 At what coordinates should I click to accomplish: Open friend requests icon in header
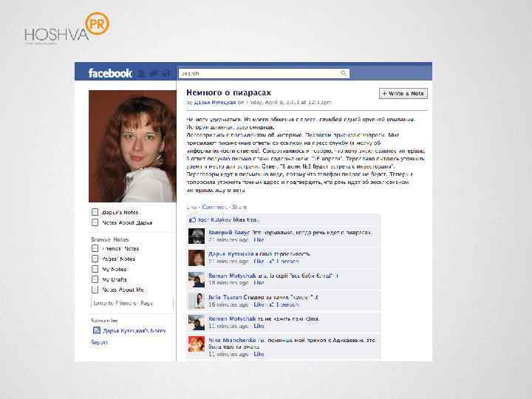pos(143,73)
